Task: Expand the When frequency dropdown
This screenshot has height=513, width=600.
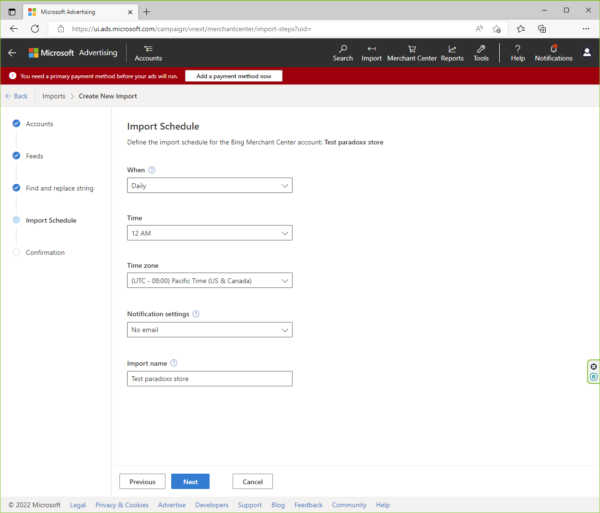Action: click(210, 186)
